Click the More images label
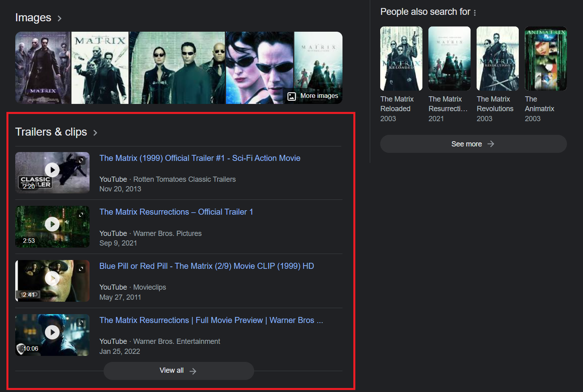This screenshot has width=583, height=392. 319,96
